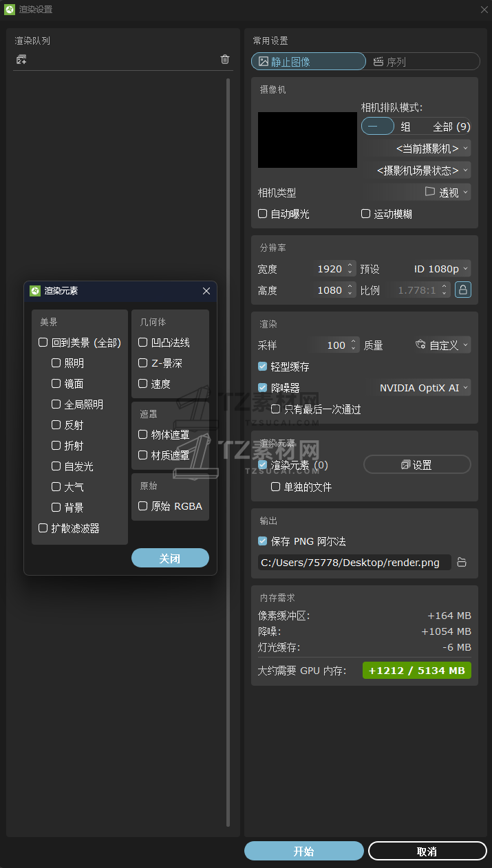Image resolution: width=492 pixels, height=868 pixels.
Task: Check the 自发光 render element
Action: point(56,466)
